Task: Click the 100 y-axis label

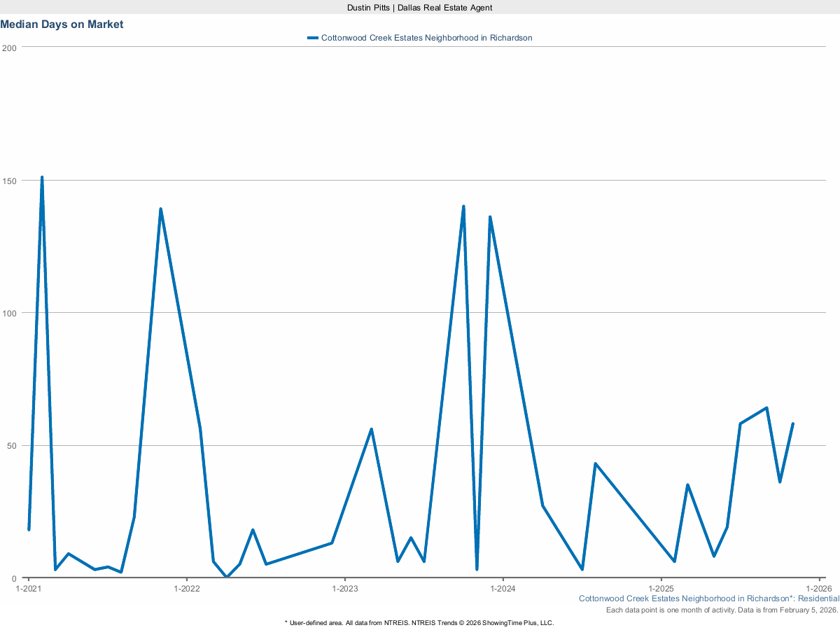Action: [x=9, y=313]
